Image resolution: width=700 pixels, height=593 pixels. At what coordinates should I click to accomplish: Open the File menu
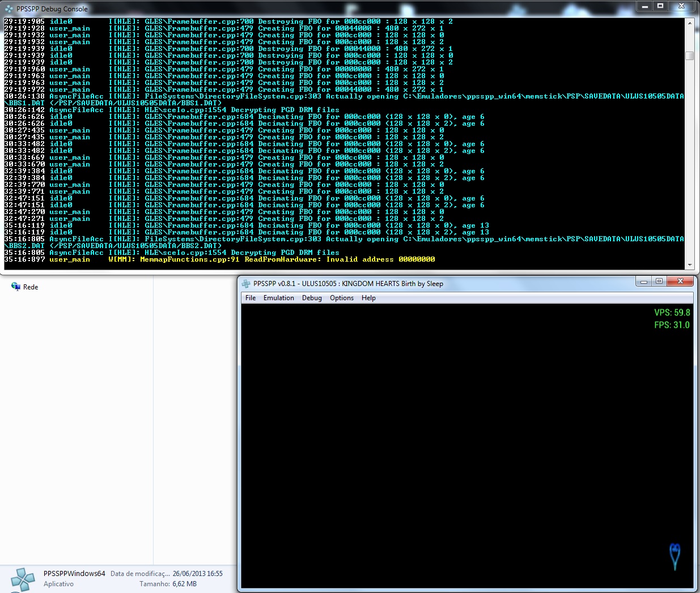(x=251, y=298)
